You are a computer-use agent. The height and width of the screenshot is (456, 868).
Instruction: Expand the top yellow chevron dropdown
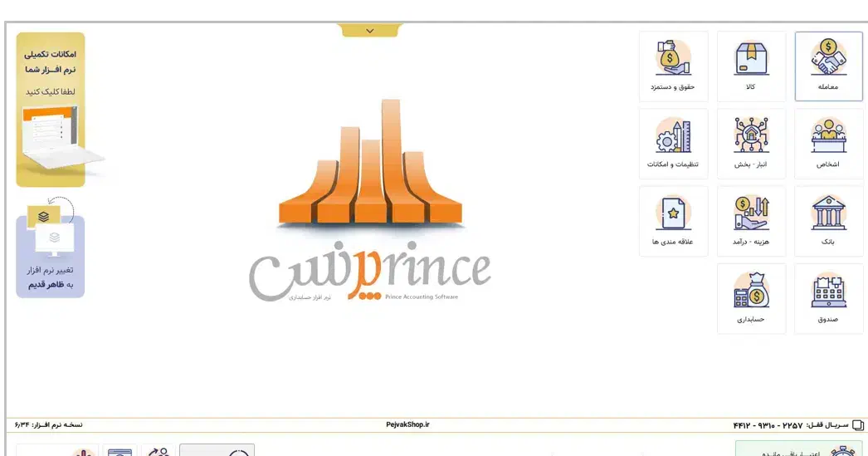tap(370, 31)
